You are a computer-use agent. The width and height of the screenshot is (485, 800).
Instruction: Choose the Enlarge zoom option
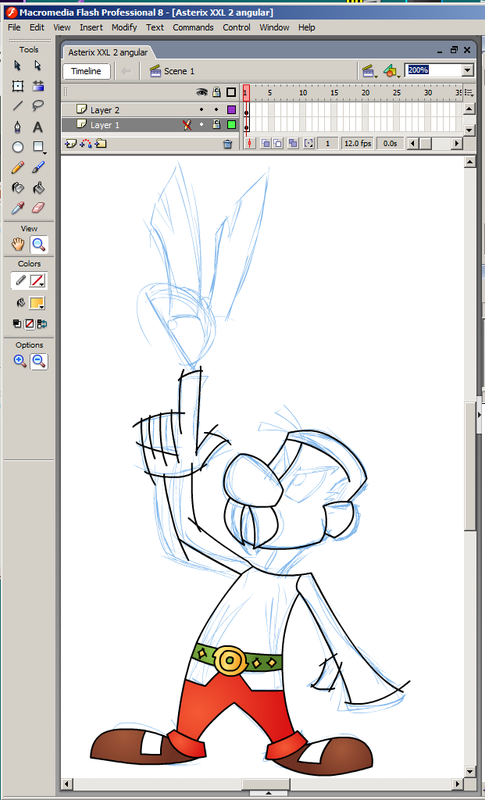20,361
